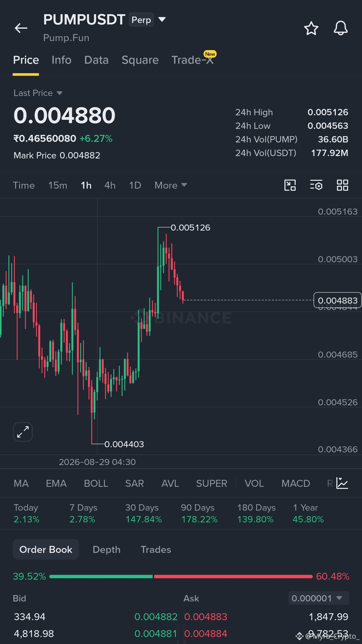The width and height of the screenshot is (362, 644).
Task: Tap the 0.004883 current price tag
Action: [338, 300]
